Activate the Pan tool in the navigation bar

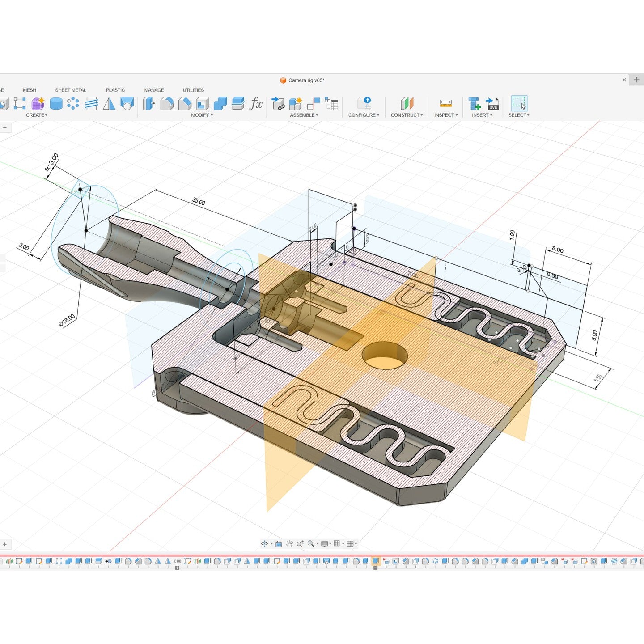point(290,543)
